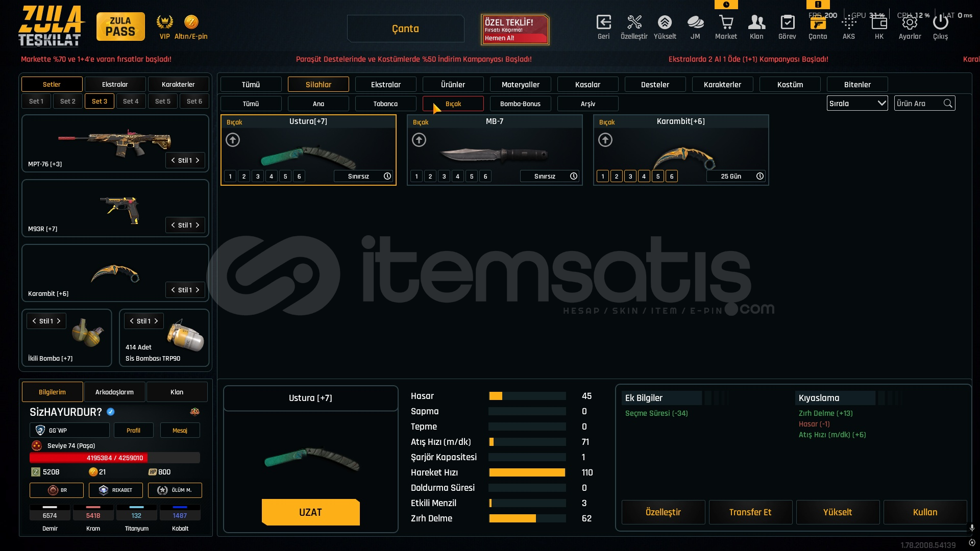Screen dimensions: 980x551
Task: Toggle set slot 5 on MB-7 card
Action: 472,177
